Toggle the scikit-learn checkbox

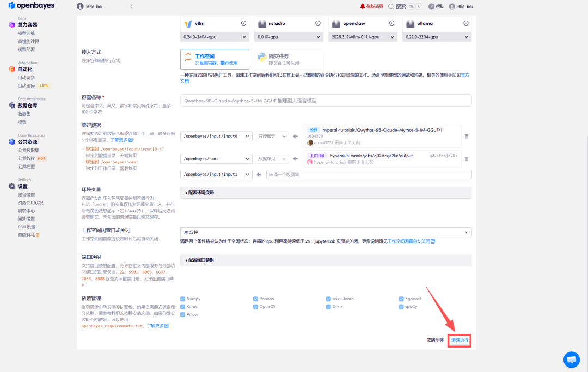(x=328, y=299)
